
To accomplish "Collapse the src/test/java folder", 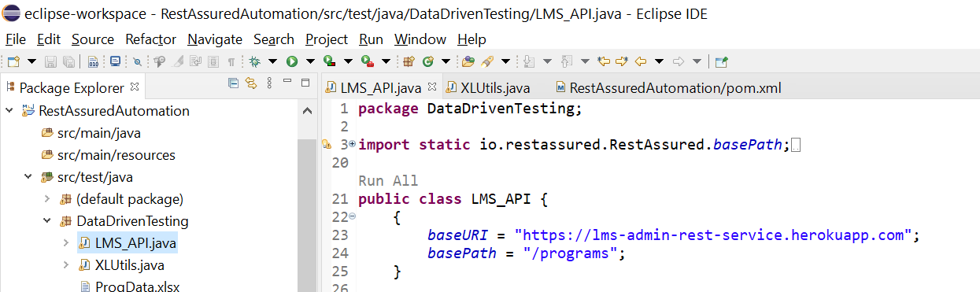I will coord(28,177).
